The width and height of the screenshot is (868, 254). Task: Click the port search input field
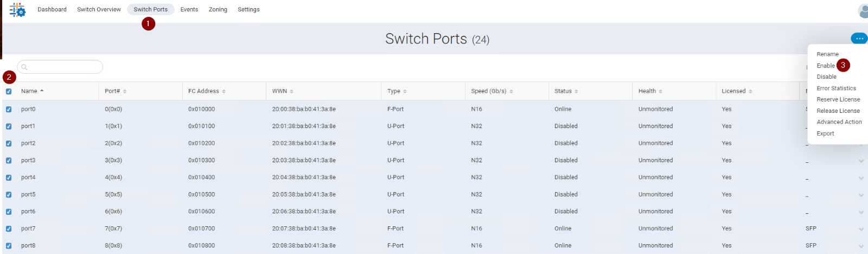coord(60,67)
